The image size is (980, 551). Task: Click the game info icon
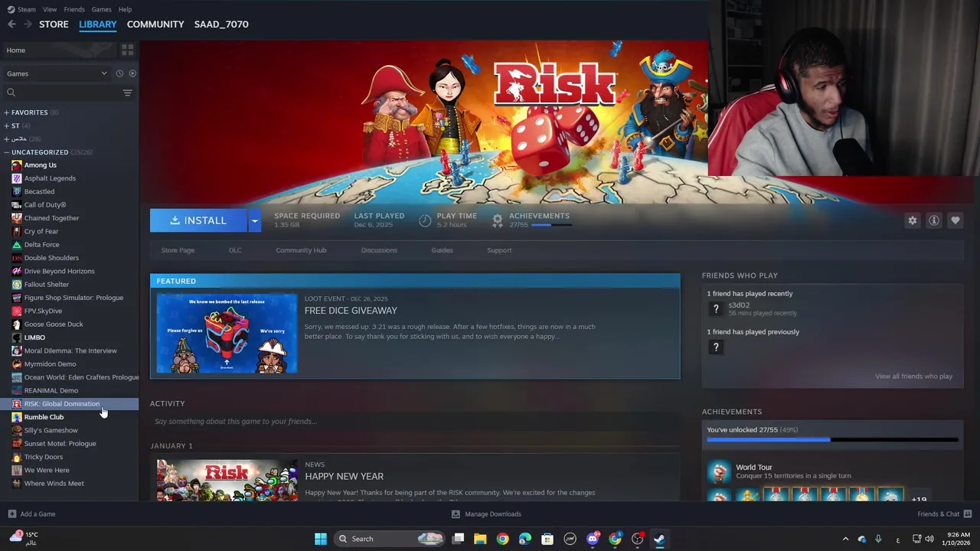point(933,220)
